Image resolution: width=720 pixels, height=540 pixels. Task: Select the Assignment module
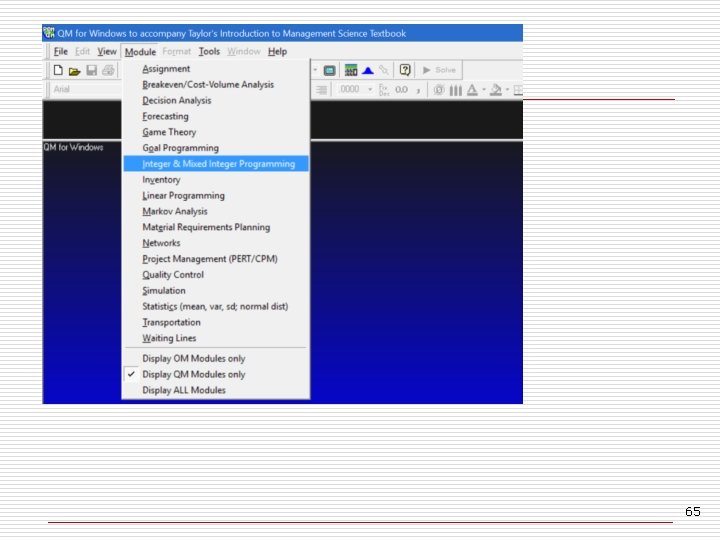216,69
